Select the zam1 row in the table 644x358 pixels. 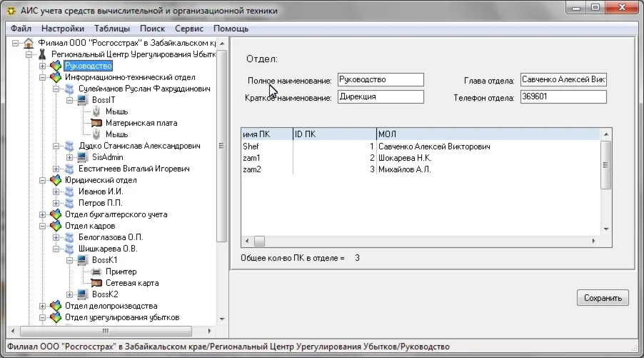(x=421, y=158)
